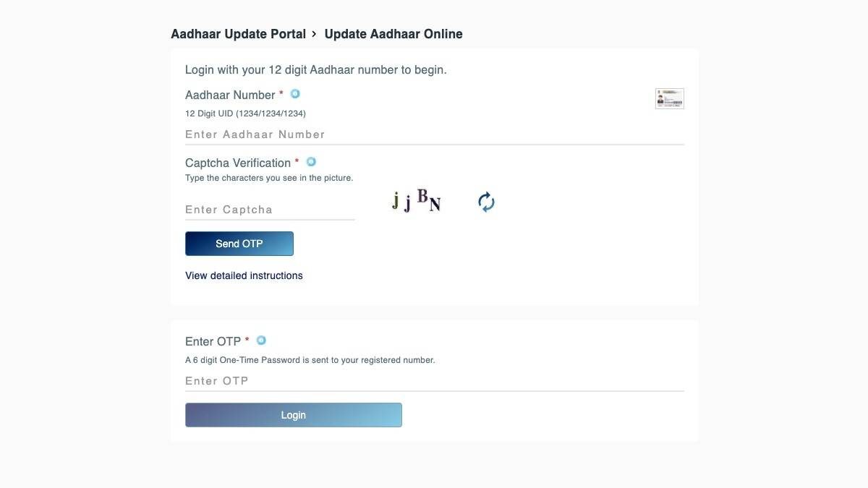This screenshot has height=488, width=868.
Task: Click the info icon beside Aadhaar Number
Action: coord(295,94)
